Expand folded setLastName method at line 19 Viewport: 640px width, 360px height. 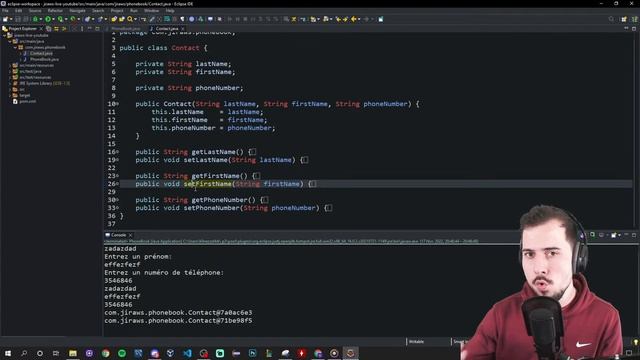tap(118, 160)
